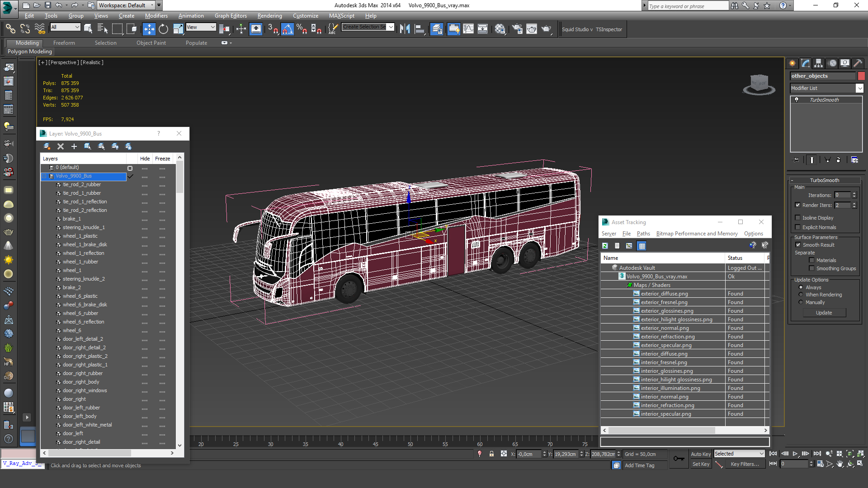Toggle the selection lock padlock icon
This screenshot has height=488, width=868.
point(491,454)
